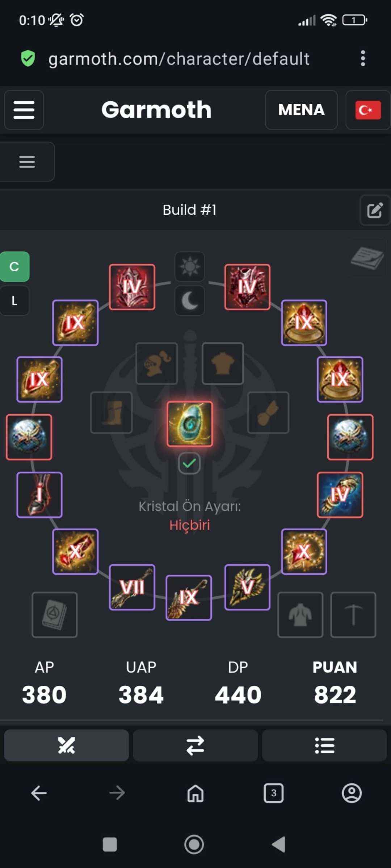
Task: Change language via Turkish flag button
Action: (368, 110)
